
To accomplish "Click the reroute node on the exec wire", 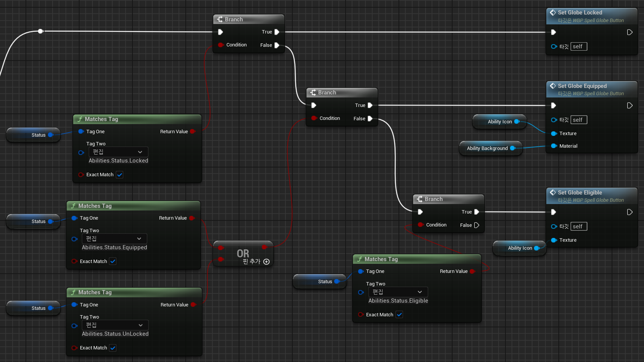I will click(40, 31).
